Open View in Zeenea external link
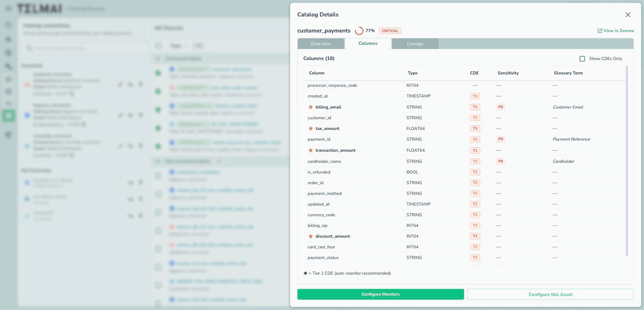644x310 pixels. click(x=616, y=31)
